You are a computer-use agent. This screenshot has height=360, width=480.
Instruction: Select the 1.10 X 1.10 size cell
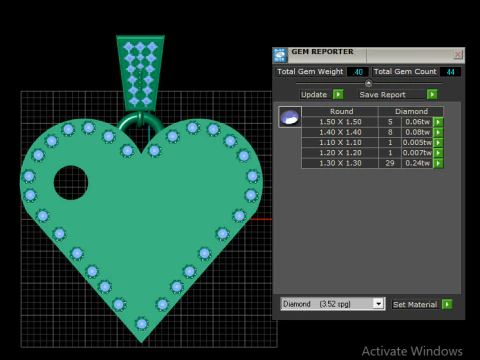click(x=340, y=143)
